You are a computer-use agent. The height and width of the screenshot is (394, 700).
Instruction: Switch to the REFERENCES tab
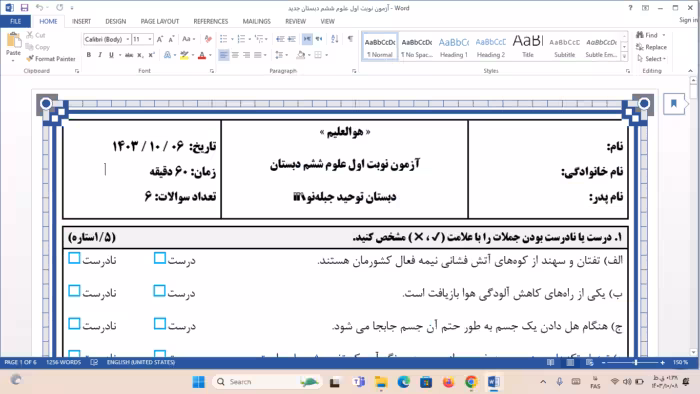coord(211,21)
